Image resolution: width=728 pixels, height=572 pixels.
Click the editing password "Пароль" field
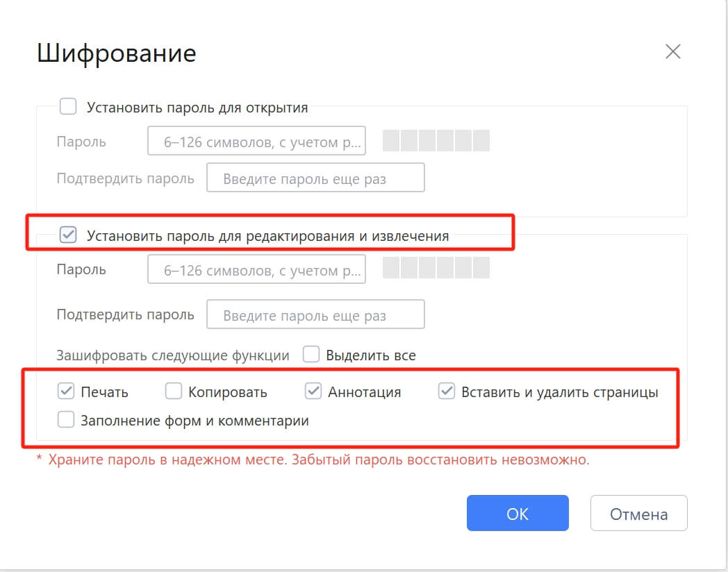tap(257, 269)
